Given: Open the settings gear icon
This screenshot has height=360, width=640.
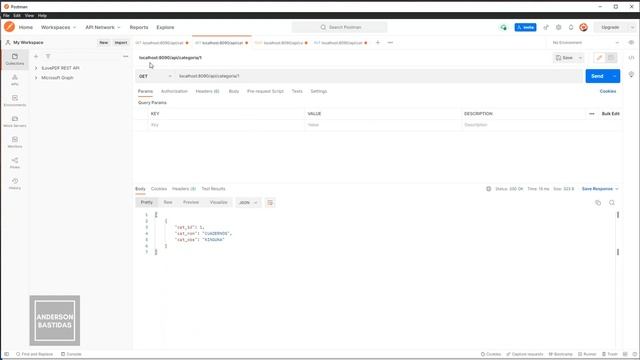Looking at the screenshot, I should pyautogui.click(x=558, y=27).
